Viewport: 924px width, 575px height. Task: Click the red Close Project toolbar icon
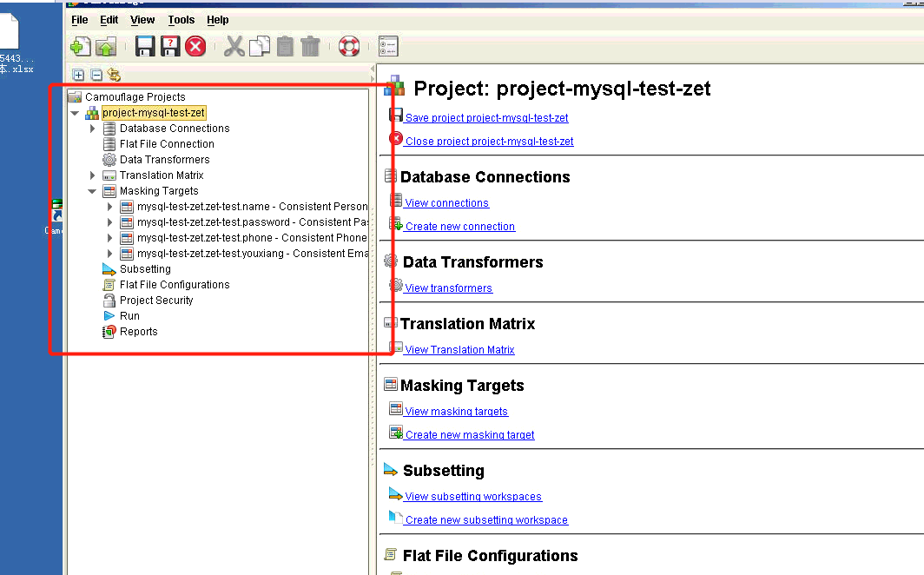coord(195,46)
